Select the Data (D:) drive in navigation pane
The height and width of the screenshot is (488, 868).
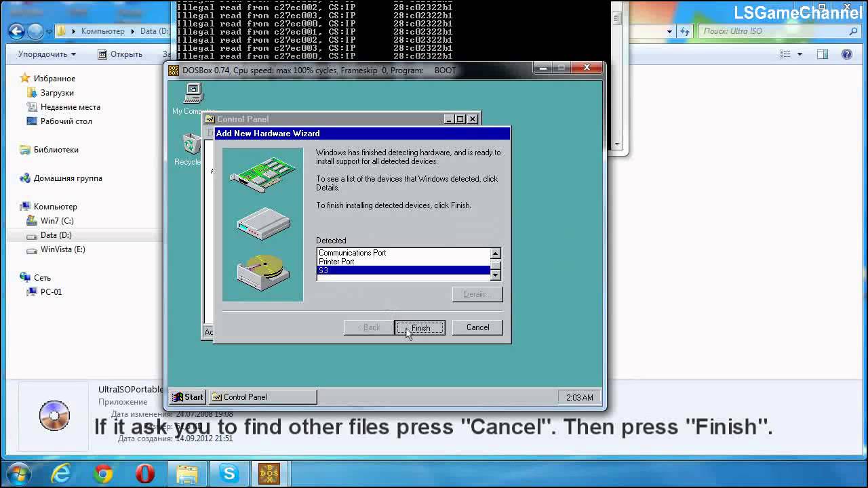[56, 235]
